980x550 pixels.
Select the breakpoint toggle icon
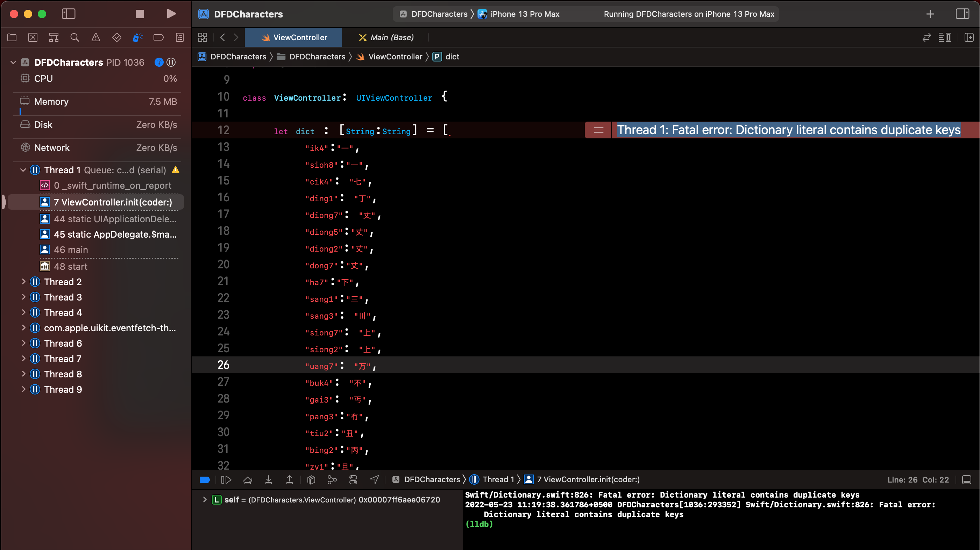205,479
